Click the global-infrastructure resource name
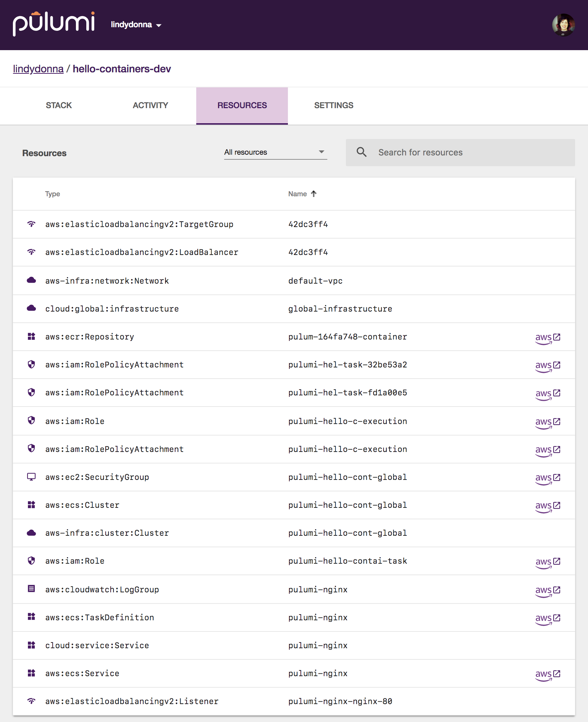 tap(340, 309)
